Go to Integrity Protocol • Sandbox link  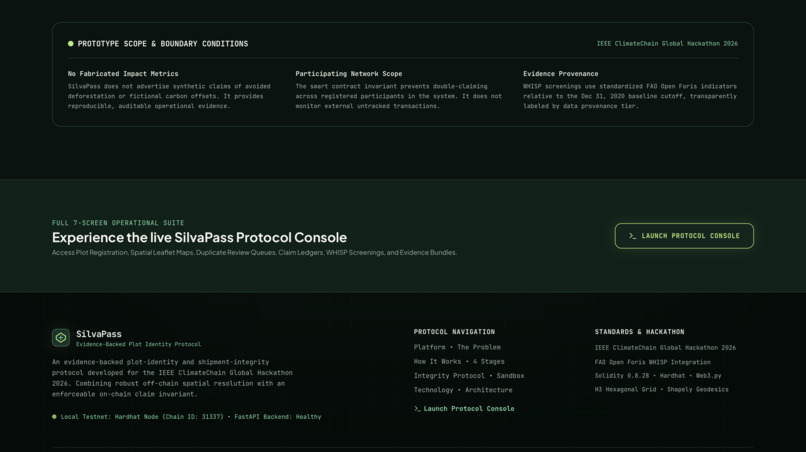click(x=469, y=376)
